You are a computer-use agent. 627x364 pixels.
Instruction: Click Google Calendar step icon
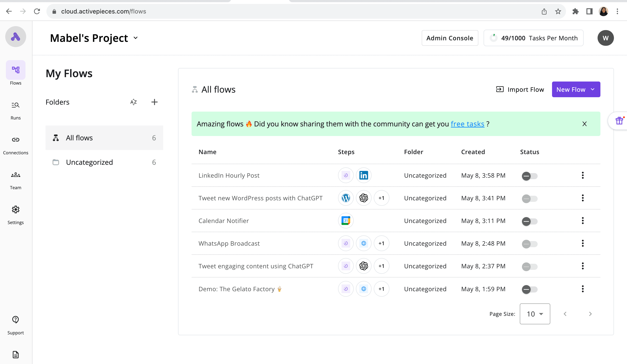coord(346,220)
